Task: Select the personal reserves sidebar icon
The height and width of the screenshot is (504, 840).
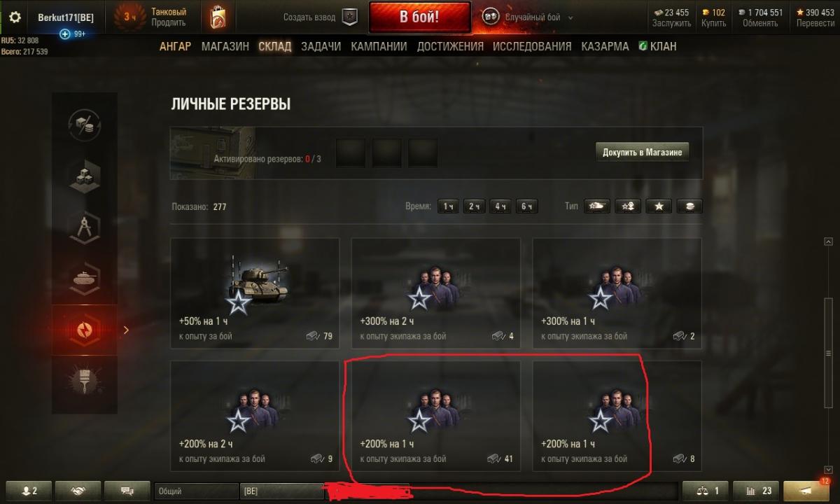Action: (85, 330)
